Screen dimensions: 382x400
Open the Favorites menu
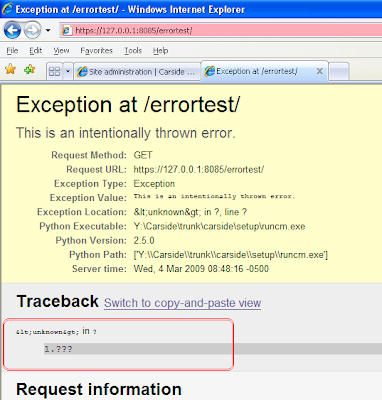96,51
